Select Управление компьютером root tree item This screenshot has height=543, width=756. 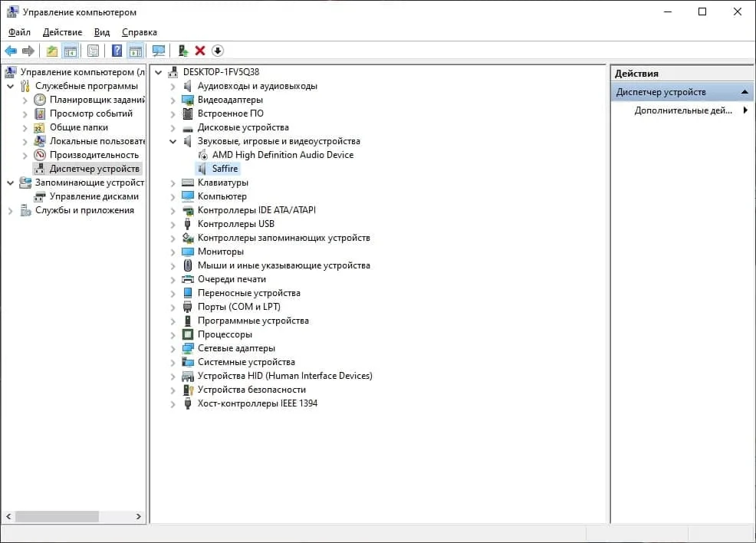(83, 72)
